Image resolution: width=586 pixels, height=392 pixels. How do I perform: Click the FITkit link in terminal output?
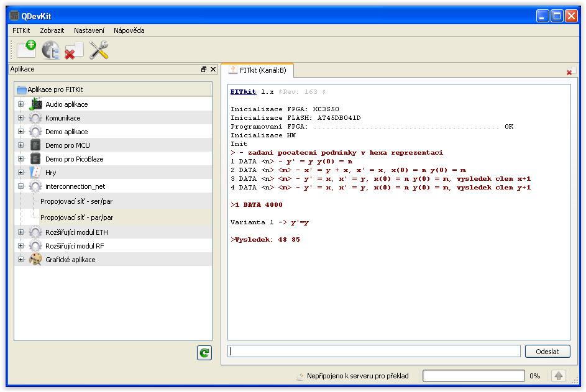tap(244, 91)
